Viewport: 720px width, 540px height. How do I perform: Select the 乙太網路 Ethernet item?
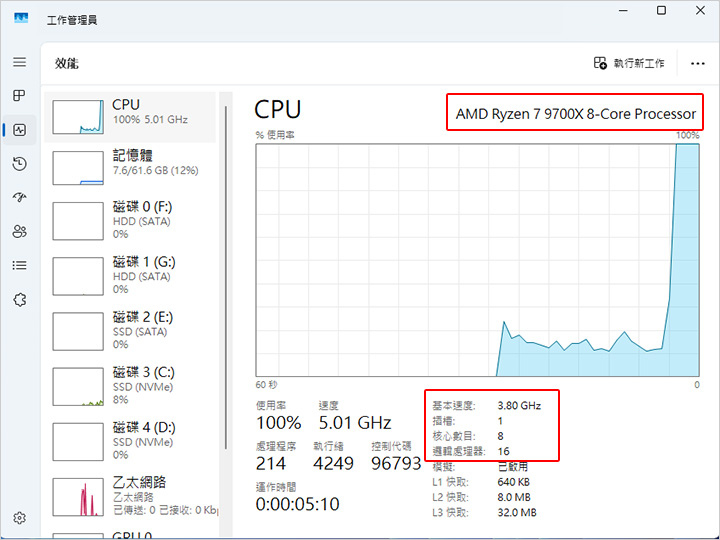130,497
